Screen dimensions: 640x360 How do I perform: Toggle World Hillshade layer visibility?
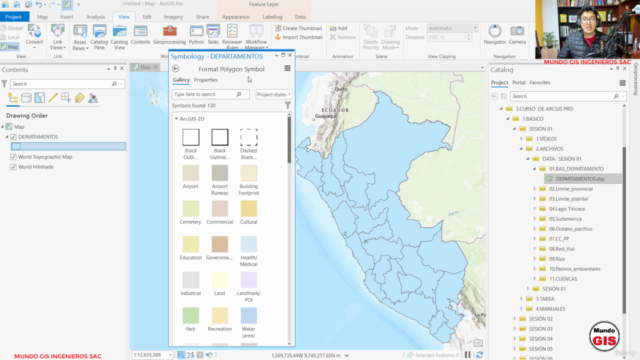[x=13, y=167]
